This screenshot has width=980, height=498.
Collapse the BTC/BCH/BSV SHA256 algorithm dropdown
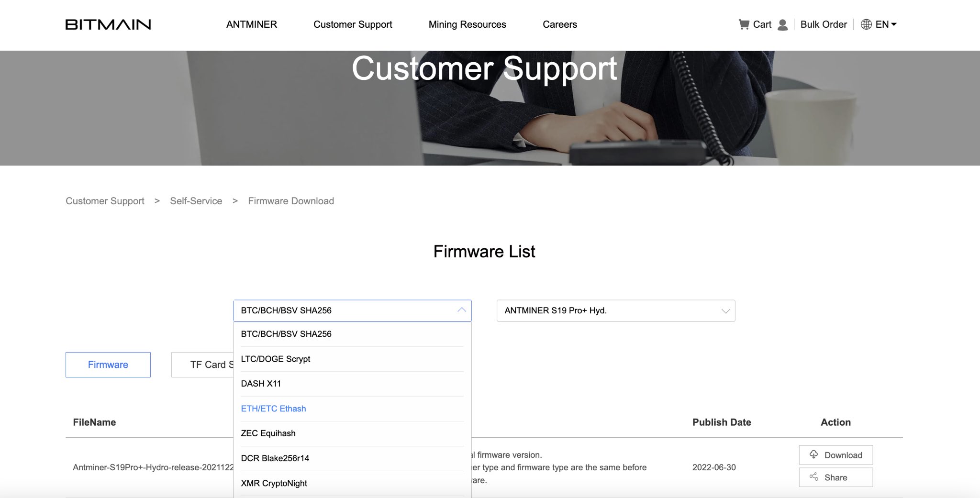pos(352,310)
